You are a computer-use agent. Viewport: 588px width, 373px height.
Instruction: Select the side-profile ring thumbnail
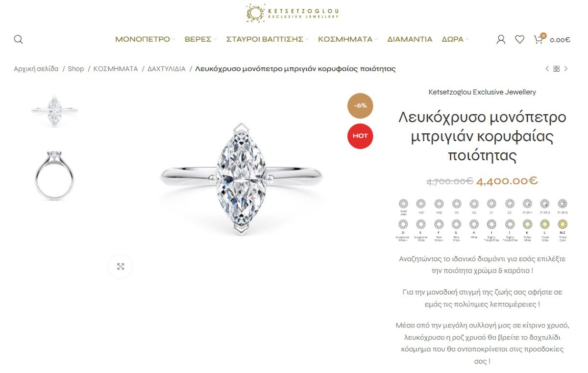[54, 175]
